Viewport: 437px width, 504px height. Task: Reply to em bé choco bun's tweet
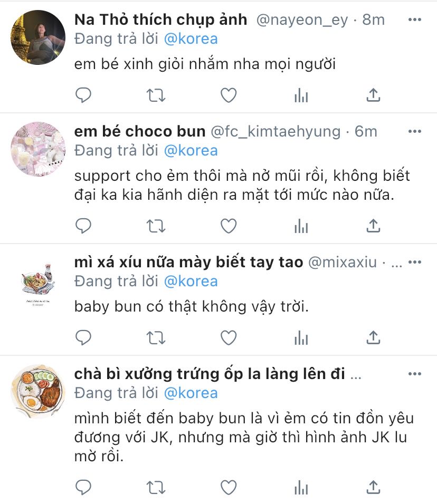tap(83, 226)
